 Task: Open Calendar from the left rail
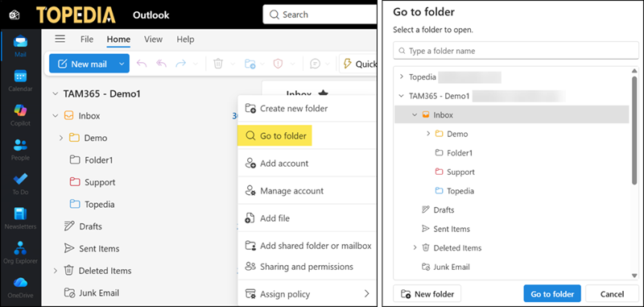click(21, 80)
